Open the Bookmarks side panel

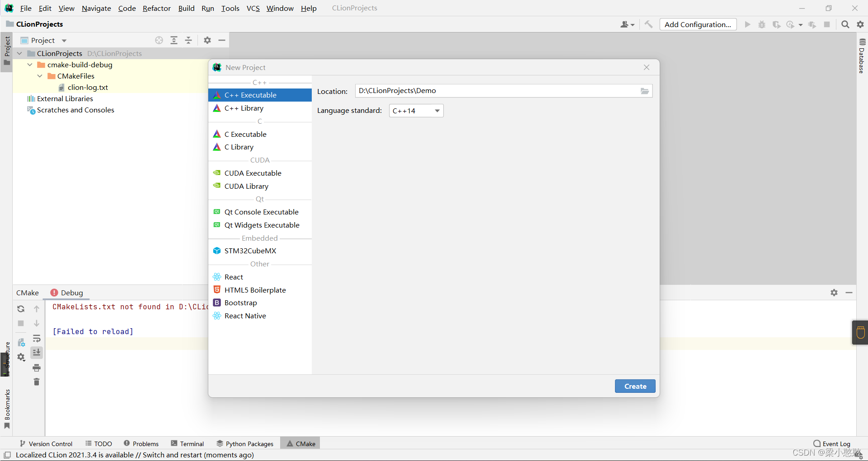pos(7,409)
